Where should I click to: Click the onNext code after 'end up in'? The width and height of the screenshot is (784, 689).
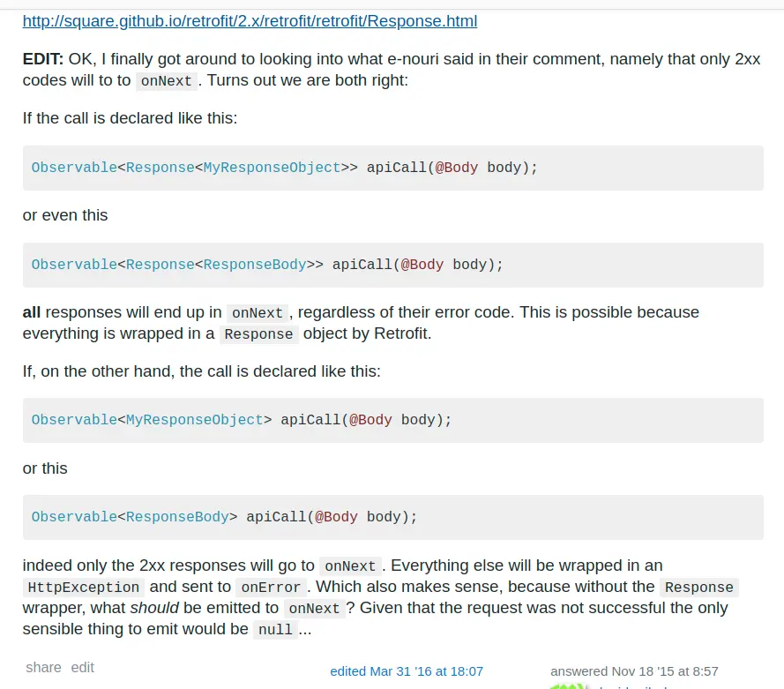tap(258, 313)
